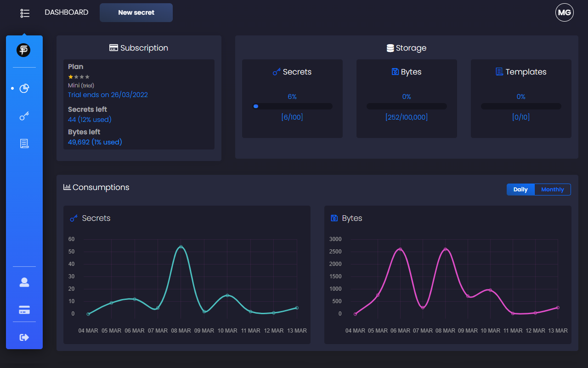588x368 pixels.
Task: Open the user profile icon in sidebar
Action: click(x=24, y=282)
